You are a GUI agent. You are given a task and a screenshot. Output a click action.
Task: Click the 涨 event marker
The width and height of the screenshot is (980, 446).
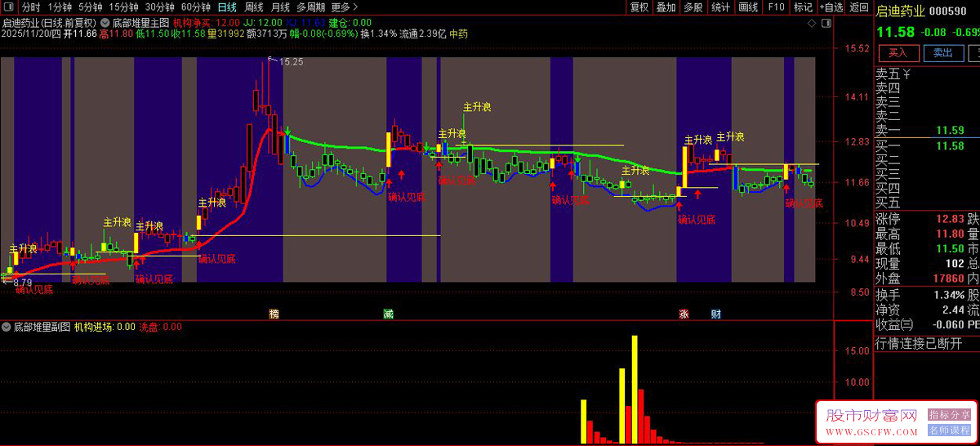[x=684, y=314]
